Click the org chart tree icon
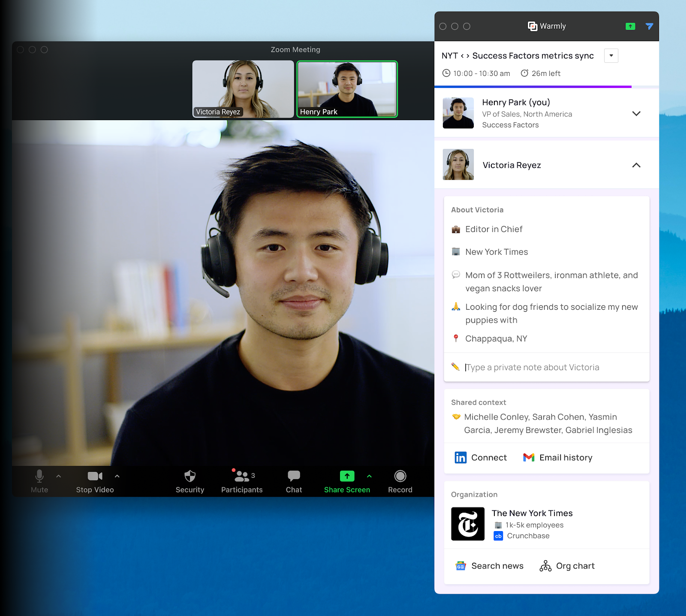 point(545,566)
